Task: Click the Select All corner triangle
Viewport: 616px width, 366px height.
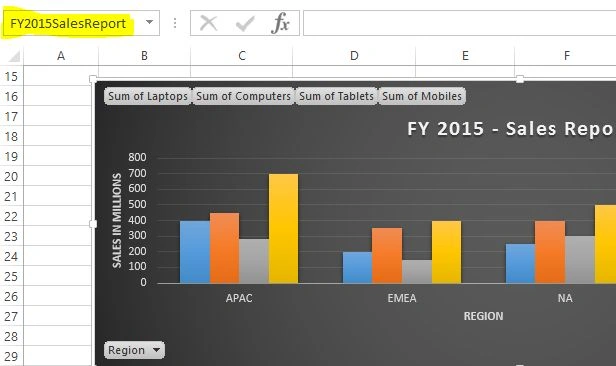Action: (x=14, y=57)
